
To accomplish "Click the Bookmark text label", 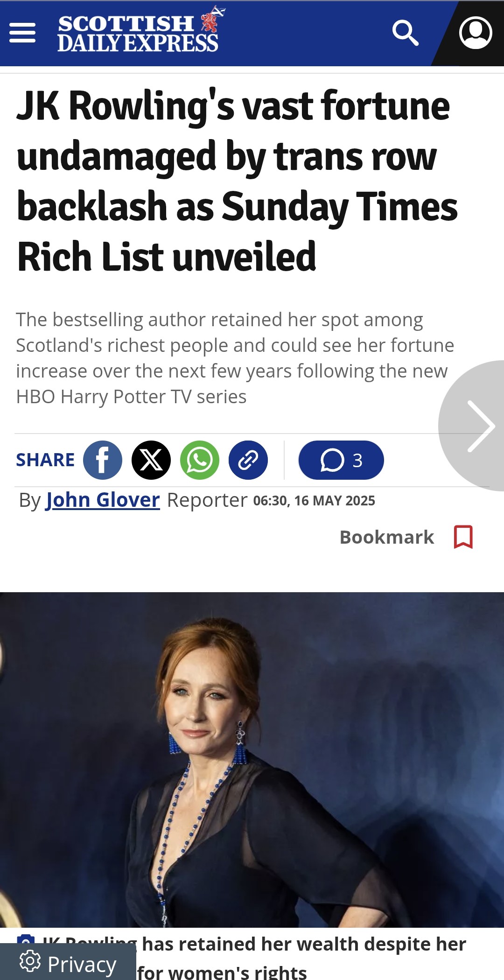I will point(387,537).
